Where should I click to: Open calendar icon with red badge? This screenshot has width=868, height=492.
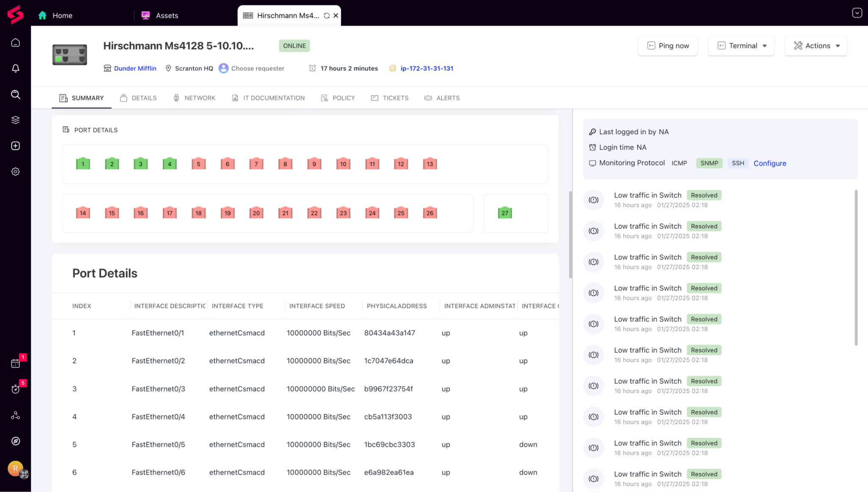pos(16,363)
